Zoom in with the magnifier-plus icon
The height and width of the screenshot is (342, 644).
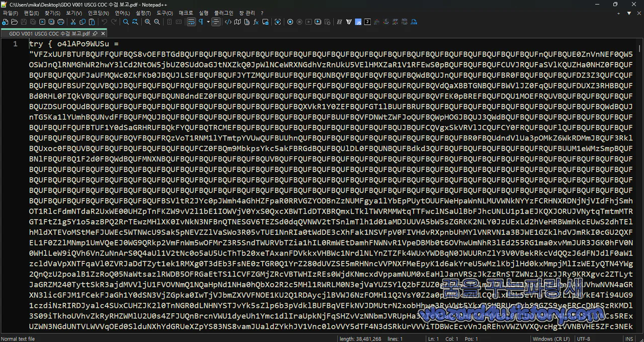pos(147,22)
